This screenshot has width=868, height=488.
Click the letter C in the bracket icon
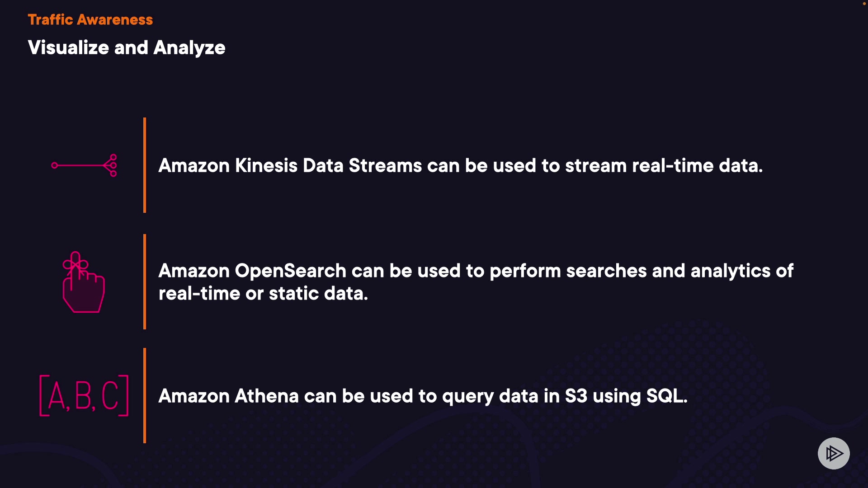pos(110,395)
